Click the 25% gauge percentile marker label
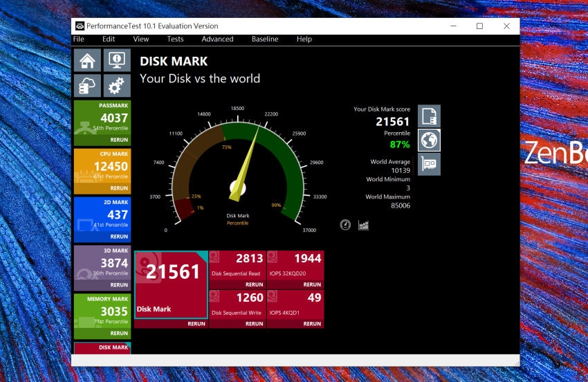588x382 pixels. 196,197
